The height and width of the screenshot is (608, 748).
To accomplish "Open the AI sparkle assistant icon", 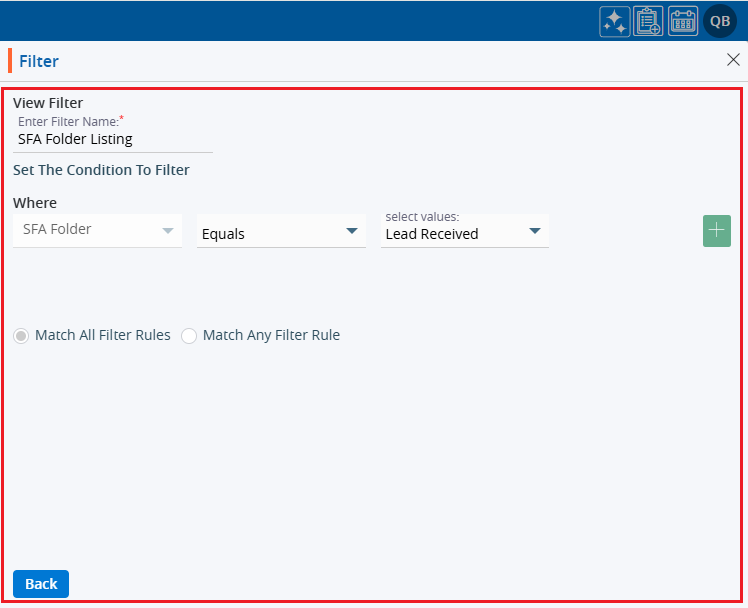I will click(x=615, y=22).
